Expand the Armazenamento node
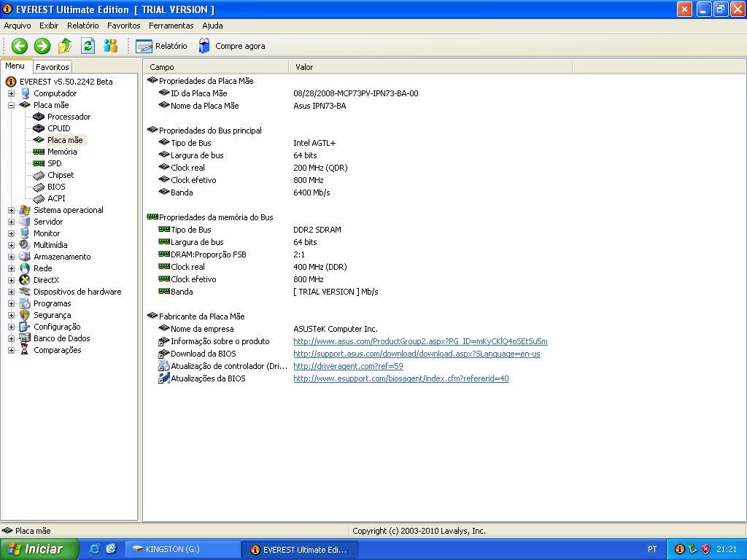 tap(12, 257)
